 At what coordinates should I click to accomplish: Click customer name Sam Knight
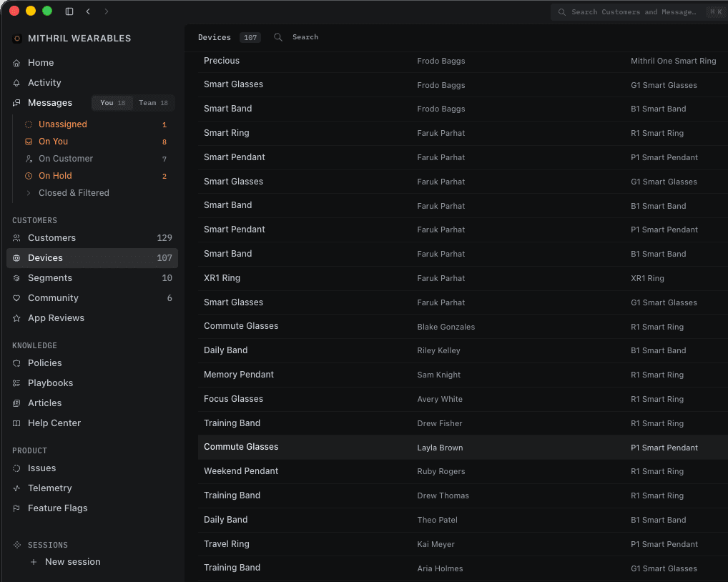click(x=439, y=375)
